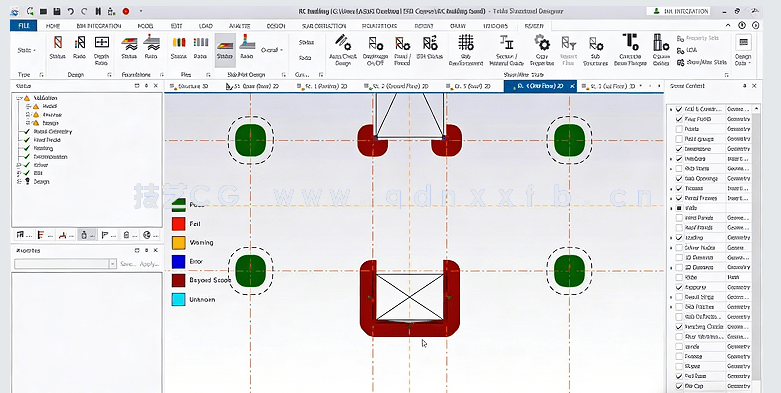Click the red record circle icon in quick access toolbar
Screen dimensions: 781x393
tap(126, 11)
